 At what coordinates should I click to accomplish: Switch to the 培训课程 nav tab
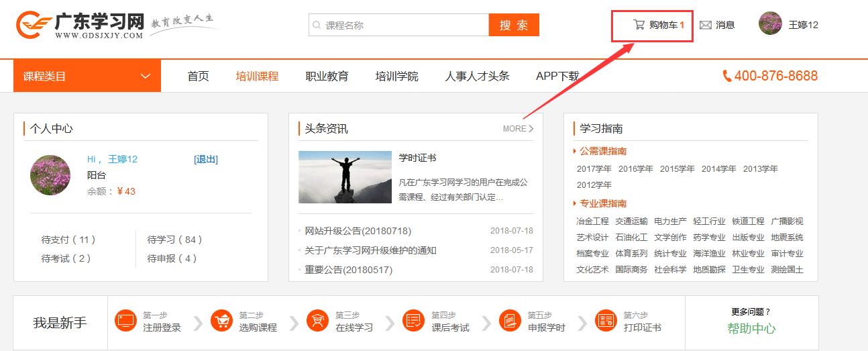click(257, 77)
